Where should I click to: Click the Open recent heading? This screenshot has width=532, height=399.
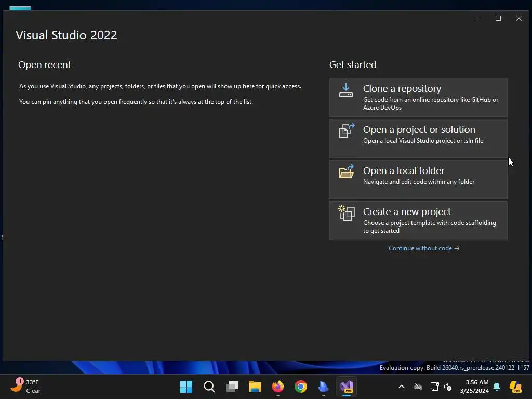tap(45, 64)
